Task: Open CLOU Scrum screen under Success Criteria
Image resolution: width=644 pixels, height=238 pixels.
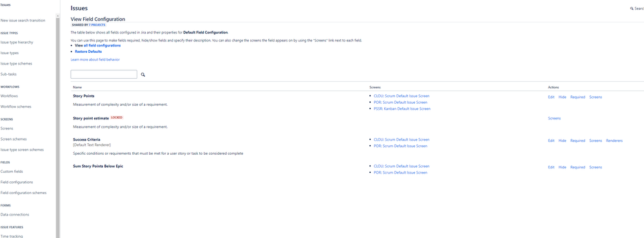Action: click(x=401, y=140)
